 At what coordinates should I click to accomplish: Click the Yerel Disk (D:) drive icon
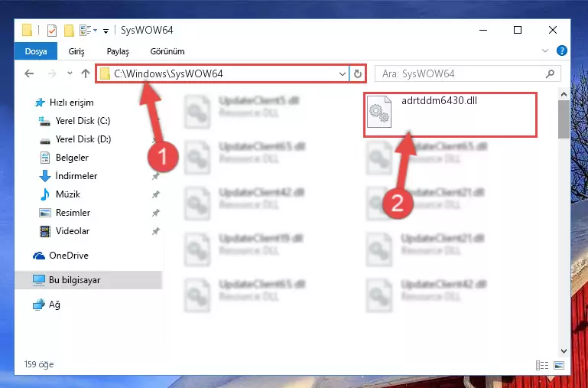point(44,140)
